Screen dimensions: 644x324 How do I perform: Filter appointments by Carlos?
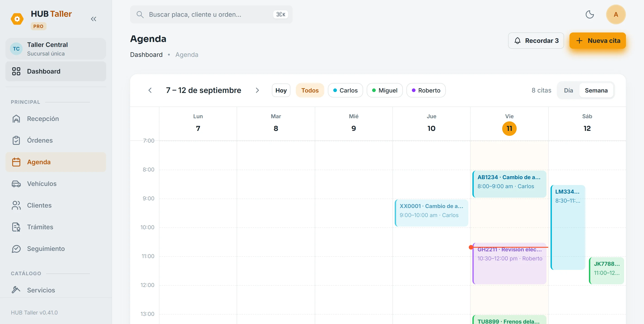pyautogui.click(x=345, y=90)
